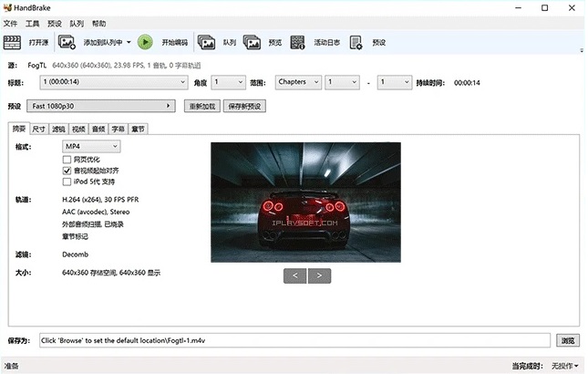The height and width of the screenshot is (374, 588).
Task: Click the add to queue picture icon
Action: (67, 42)
